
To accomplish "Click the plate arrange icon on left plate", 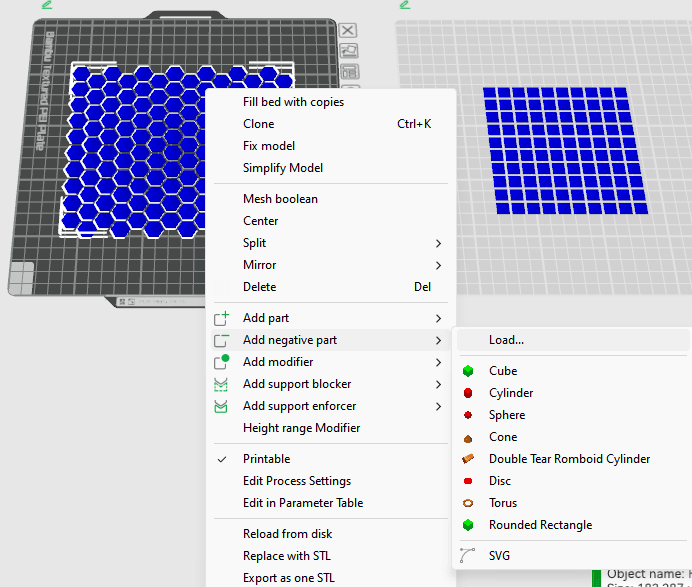I will (350, 71).
